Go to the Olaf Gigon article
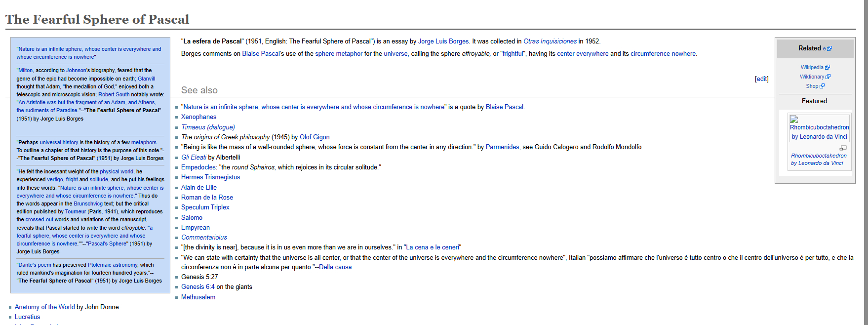The image size is (868, 325). 315,137
